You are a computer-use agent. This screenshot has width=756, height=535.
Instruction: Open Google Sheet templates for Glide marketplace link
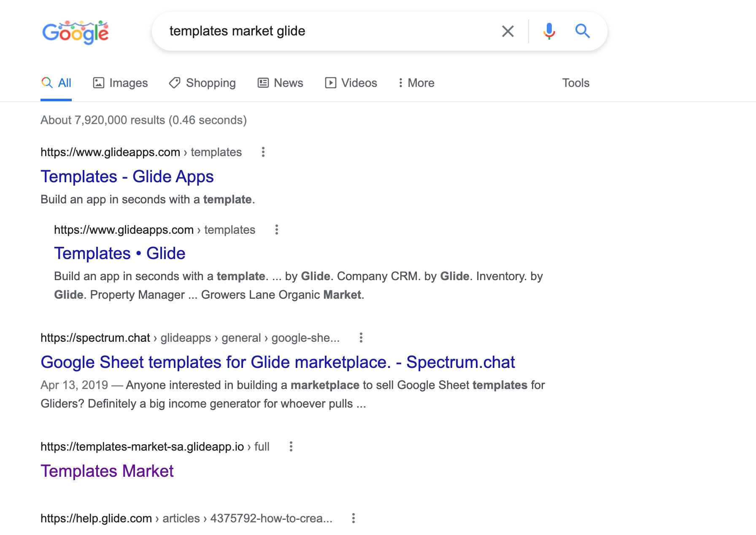(278, 362)
